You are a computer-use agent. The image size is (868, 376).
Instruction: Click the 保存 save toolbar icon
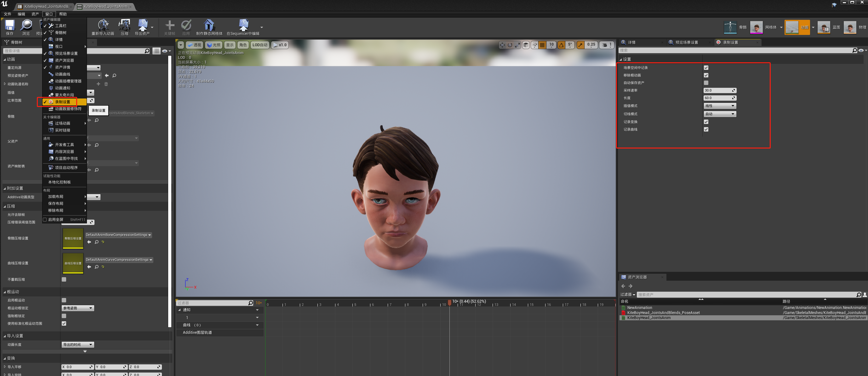click(x=9, y=25)
